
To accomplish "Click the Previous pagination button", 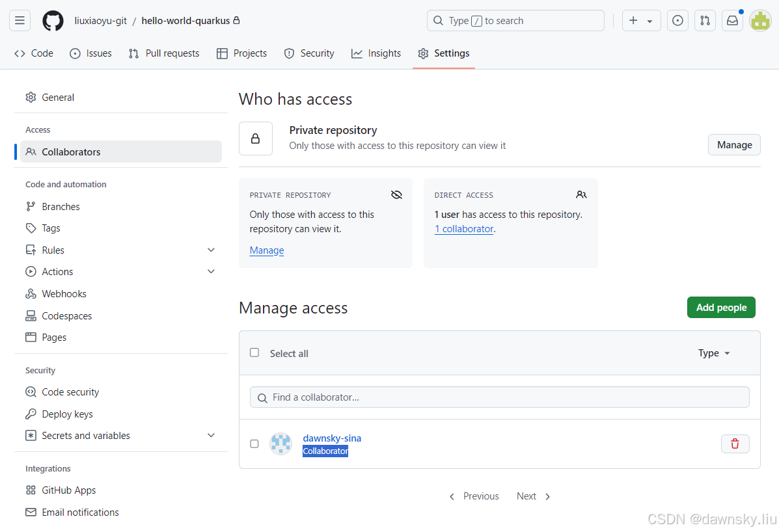I will click(x=474, y=496).
